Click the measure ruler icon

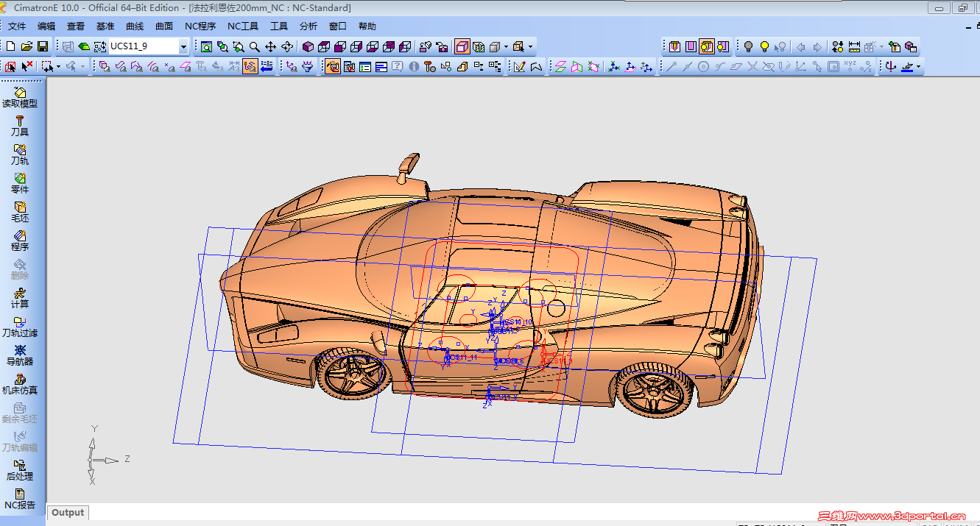point(854,46)
